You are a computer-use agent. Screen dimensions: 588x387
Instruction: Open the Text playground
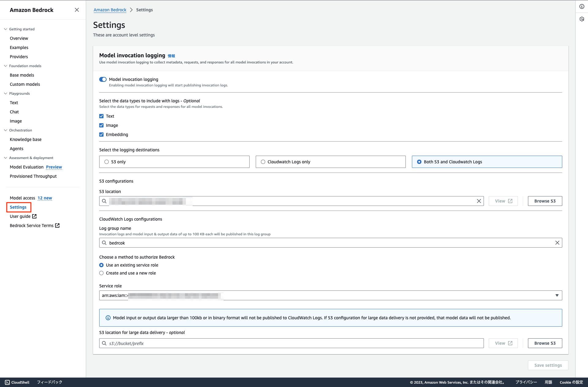pyautogui.click(x=14, y=103)
